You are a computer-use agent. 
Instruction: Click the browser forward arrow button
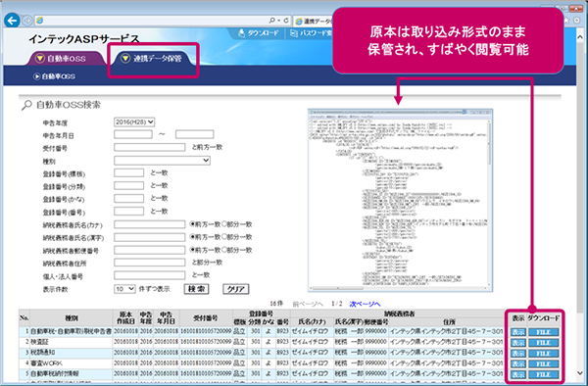(27, 21)
